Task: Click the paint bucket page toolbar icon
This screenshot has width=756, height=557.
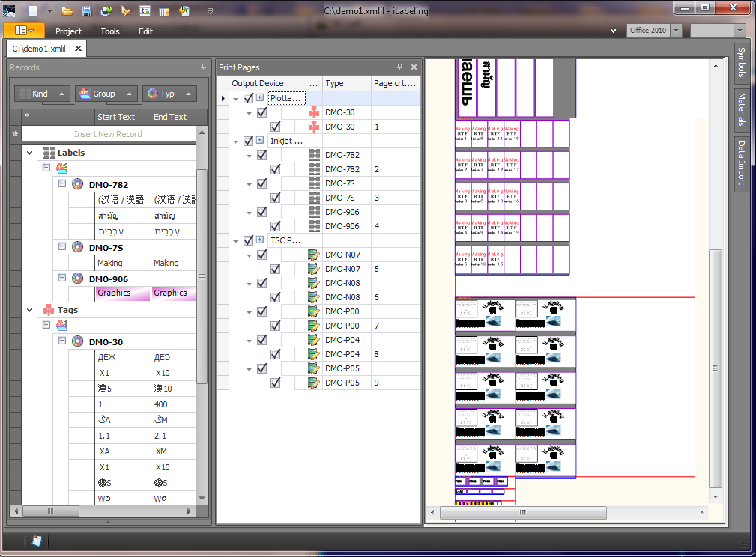Action: click(x=184, y=11)
